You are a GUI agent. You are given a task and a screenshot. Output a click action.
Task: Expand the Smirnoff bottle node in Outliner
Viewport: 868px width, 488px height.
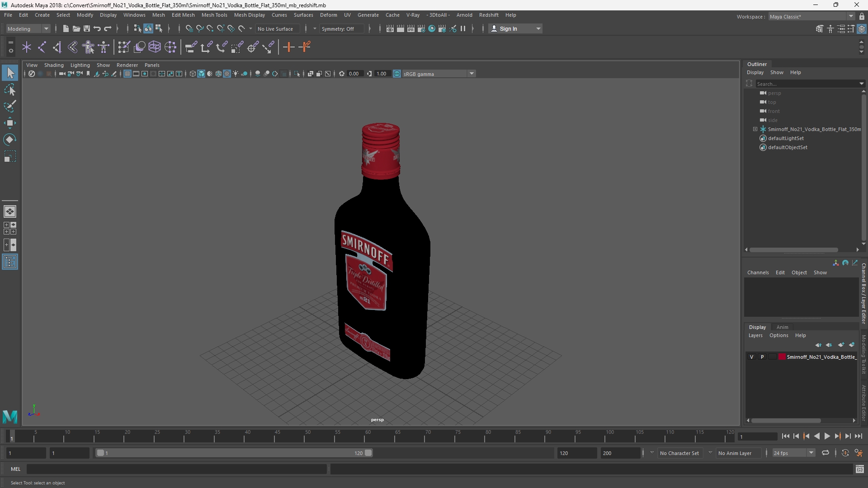[x=755, y=129]
